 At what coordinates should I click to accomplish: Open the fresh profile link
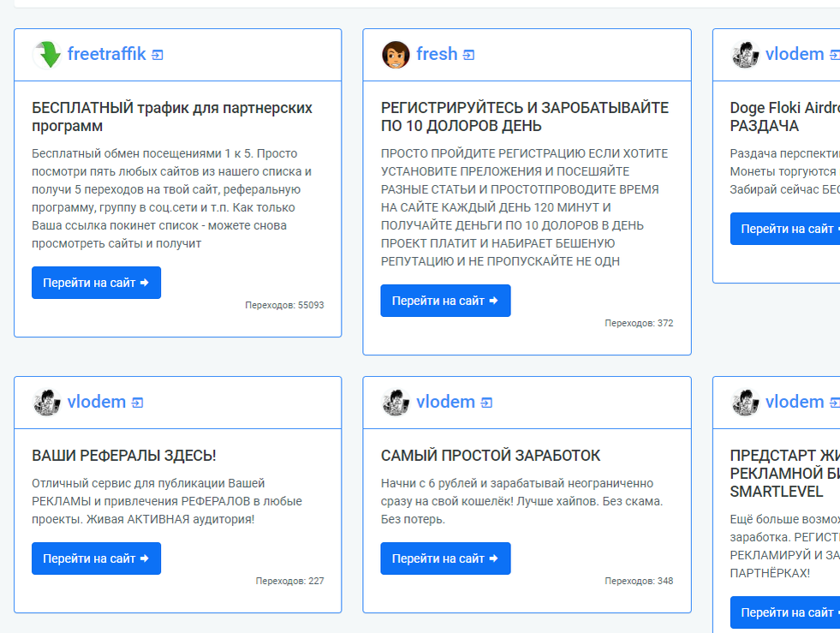click(437, 54)
